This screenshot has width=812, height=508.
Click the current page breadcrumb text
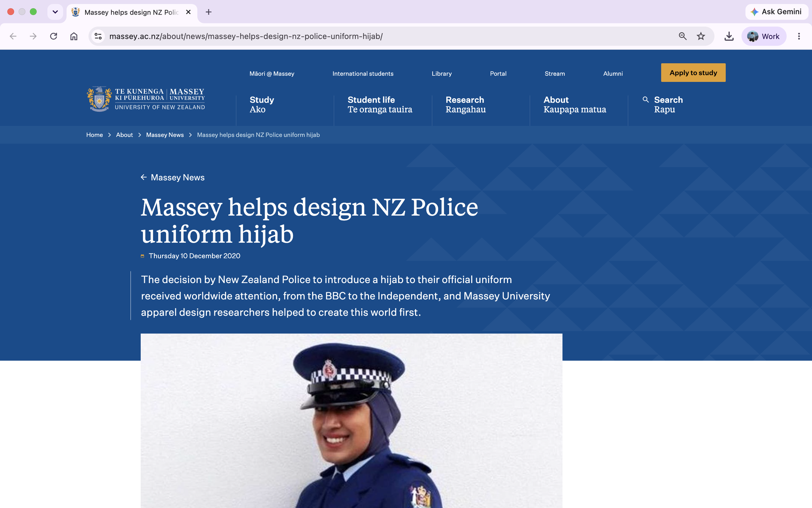point(258,135)
